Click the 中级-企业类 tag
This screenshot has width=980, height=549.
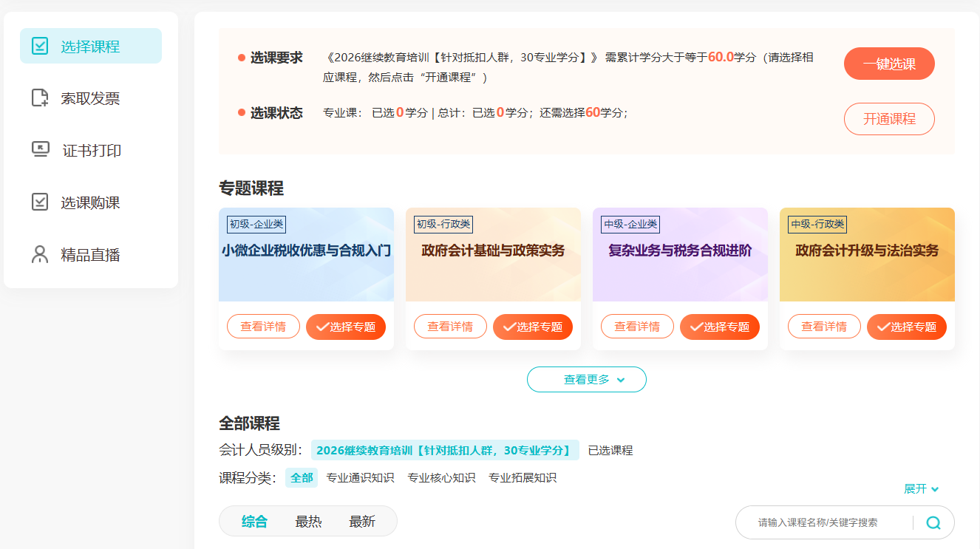(x=630, y=225)
